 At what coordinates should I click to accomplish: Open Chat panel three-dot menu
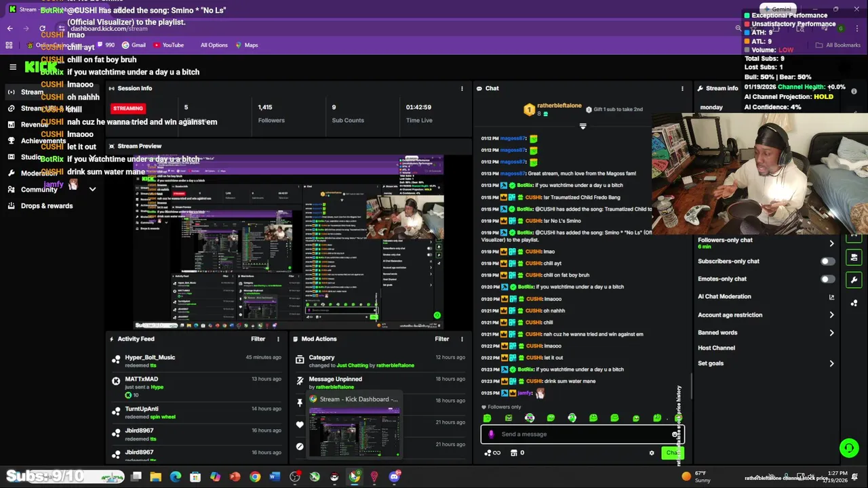coord(682,89)
